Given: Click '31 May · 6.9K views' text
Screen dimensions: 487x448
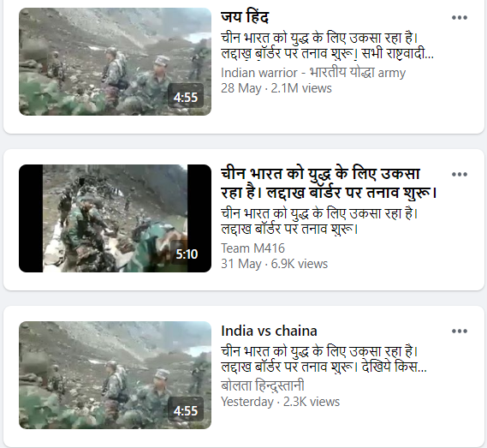Looking at the screenshot, I should click(x=274, y=264).
